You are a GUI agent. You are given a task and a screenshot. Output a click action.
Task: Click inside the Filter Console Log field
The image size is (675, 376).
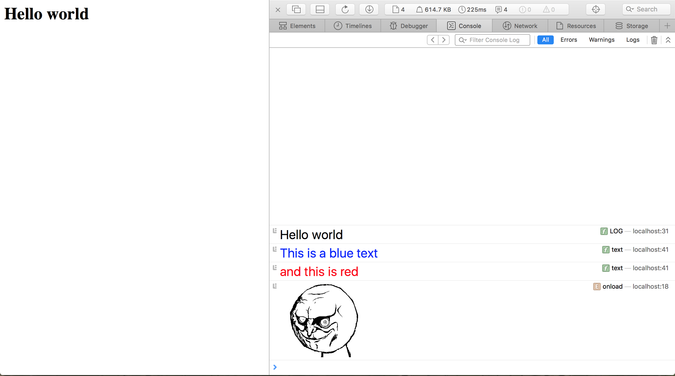click(x=492, y=40)
